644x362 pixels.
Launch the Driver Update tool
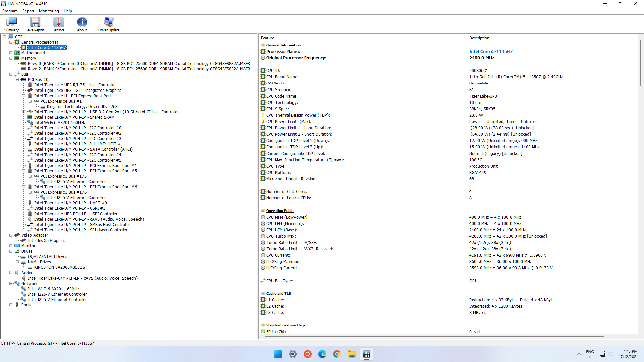coord(109,24)
